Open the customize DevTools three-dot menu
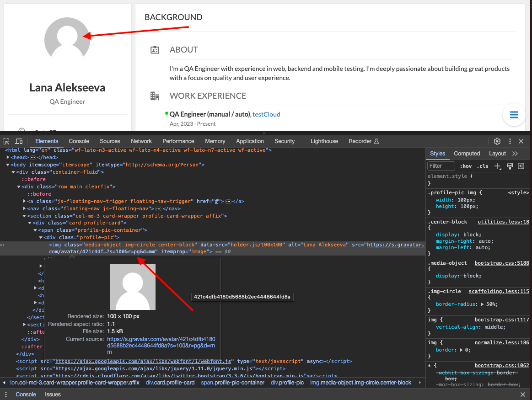 510,141
